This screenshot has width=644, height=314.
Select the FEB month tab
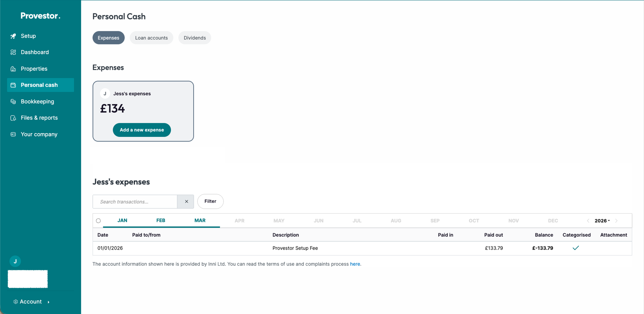[160, 221]
